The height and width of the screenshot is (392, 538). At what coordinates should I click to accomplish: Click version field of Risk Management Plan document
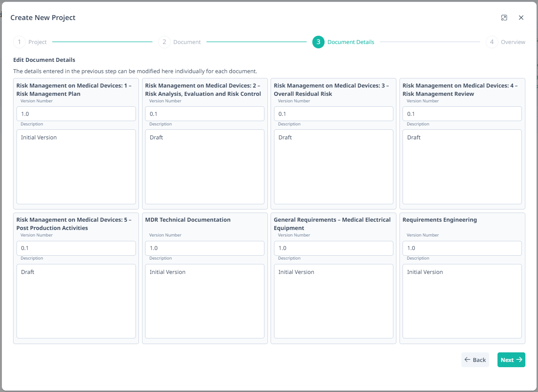click(76, 114)
